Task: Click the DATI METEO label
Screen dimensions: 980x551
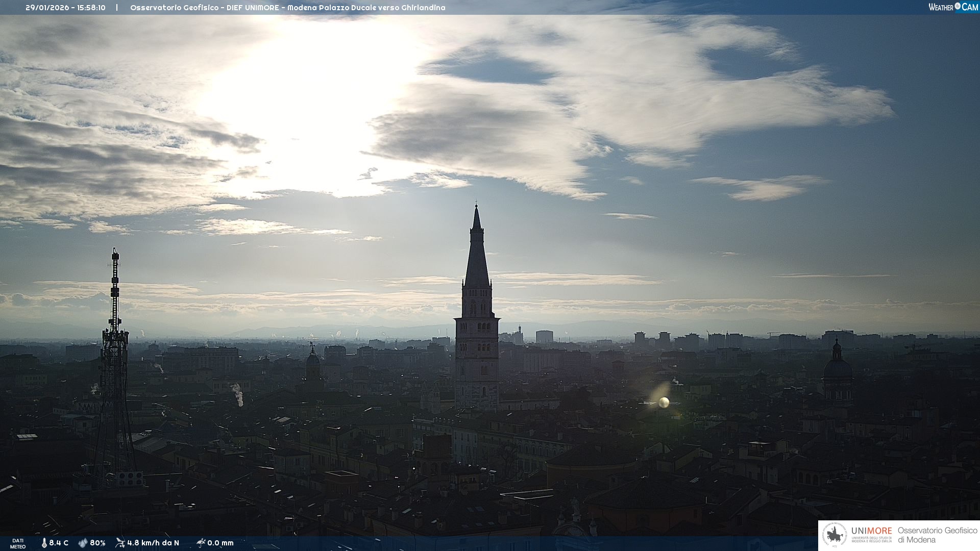Action: pos(18,543)
